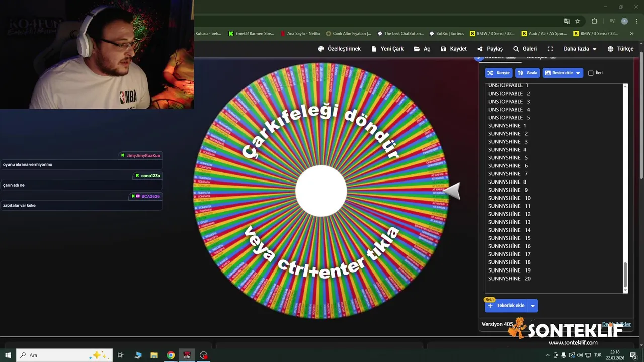Save the wheel with Kaydet
Image resolution: width=644 pixels, height=362 pixels.
coord(454,49)
